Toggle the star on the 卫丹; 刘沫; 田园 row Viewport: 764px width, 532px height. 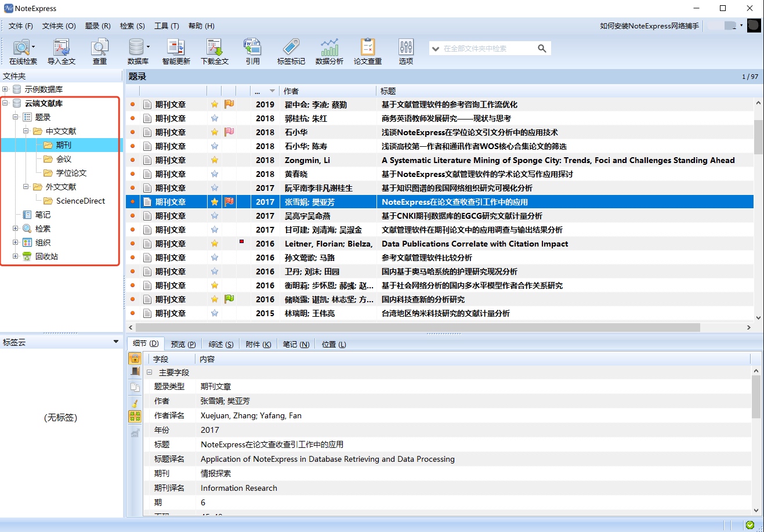(x=215, y=272)
